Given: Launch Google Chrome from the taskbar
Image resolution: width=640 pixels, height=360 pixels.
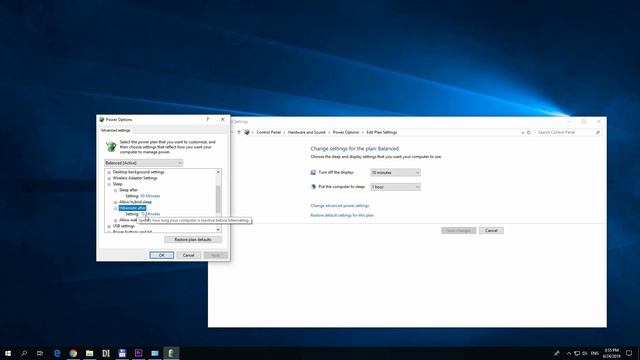Looking at the screenshot, I should click(73, 353).
